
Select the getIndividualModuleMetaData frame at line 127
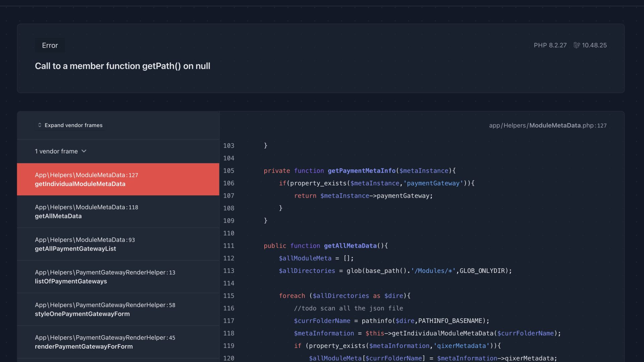click(x=118, y=179)
